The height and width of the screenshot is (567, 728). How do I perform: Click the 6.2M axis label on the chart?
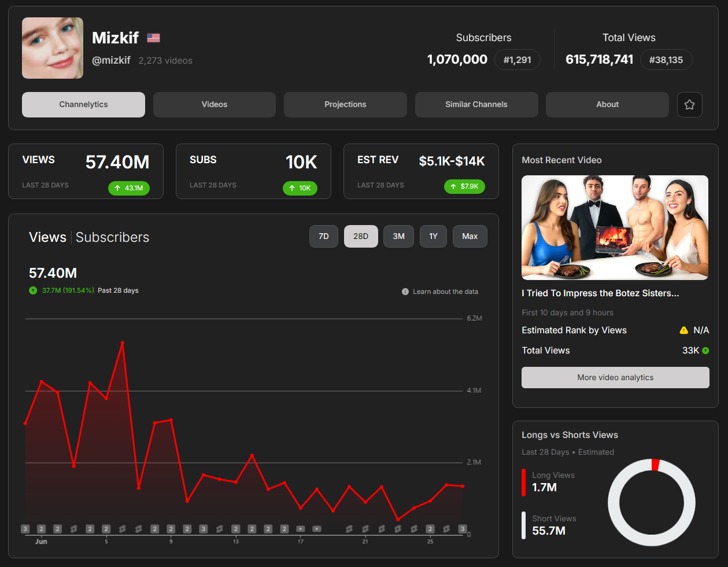tap(474, 318)
